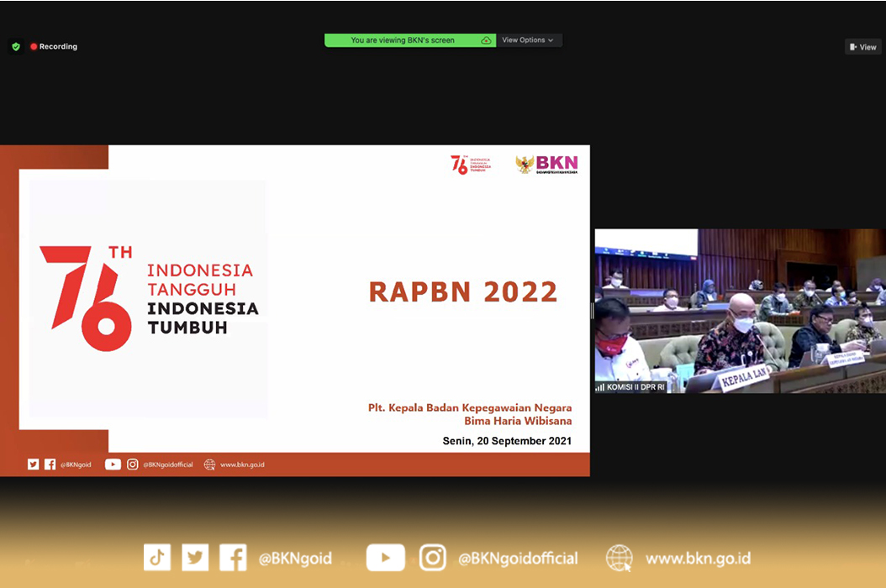Click the TikTok icon in the bottom banner
This screenshot has width=886, height=588.
point(157,557)
